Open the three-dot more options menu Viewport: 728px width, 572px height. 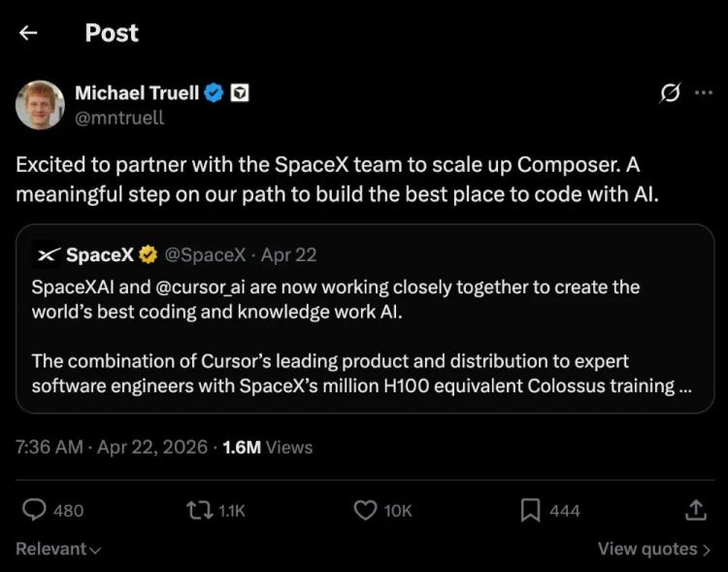click(x=704, y=92)
